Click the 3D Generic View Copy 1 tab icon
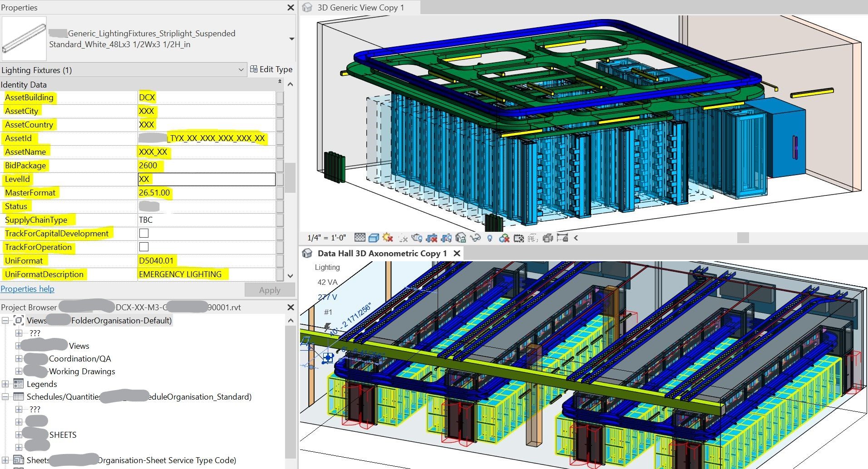868x469 pixels. (x=307, y=7)
